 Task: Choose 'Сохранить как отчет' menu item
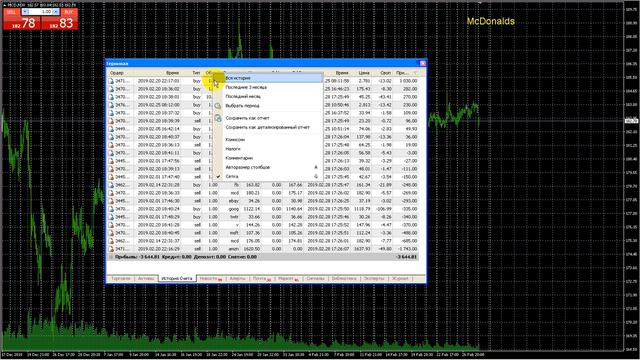click(x=268, y=118)
